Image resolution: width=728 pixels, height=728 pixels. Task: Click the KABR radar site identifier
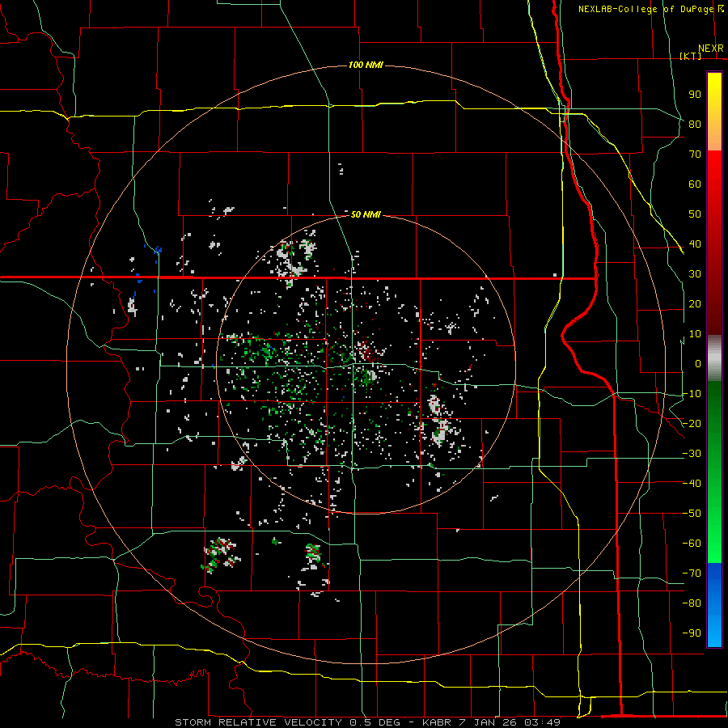coord(437,722)
